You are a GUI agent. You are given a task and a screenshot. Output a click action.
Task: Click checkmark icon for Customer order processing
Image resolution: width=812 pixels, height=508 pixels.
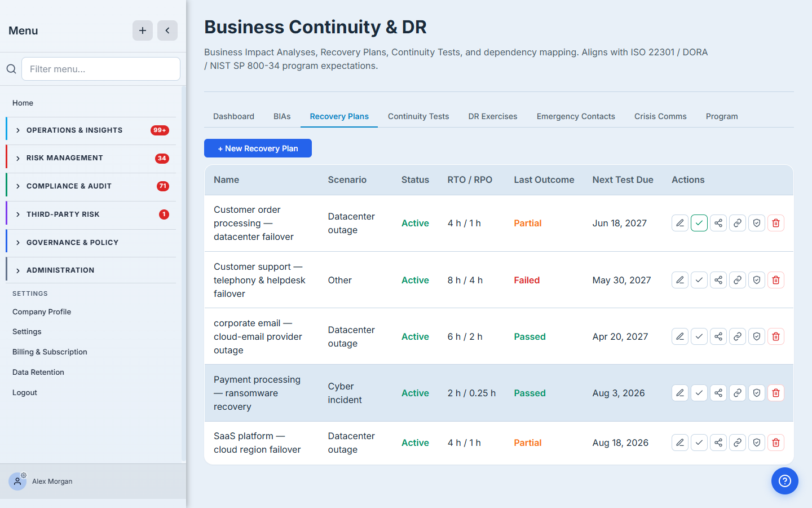699,223
